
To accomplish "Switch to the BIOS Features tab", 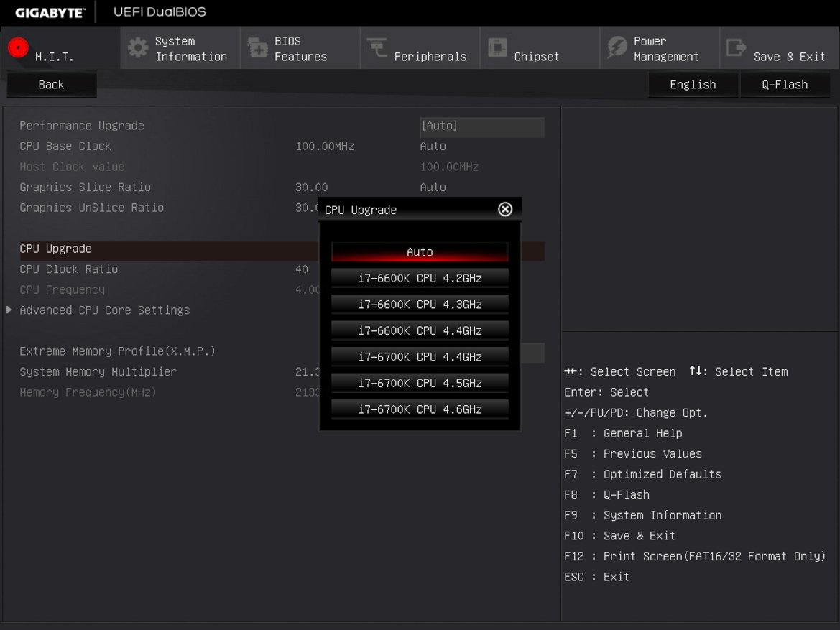I will 300,48.
